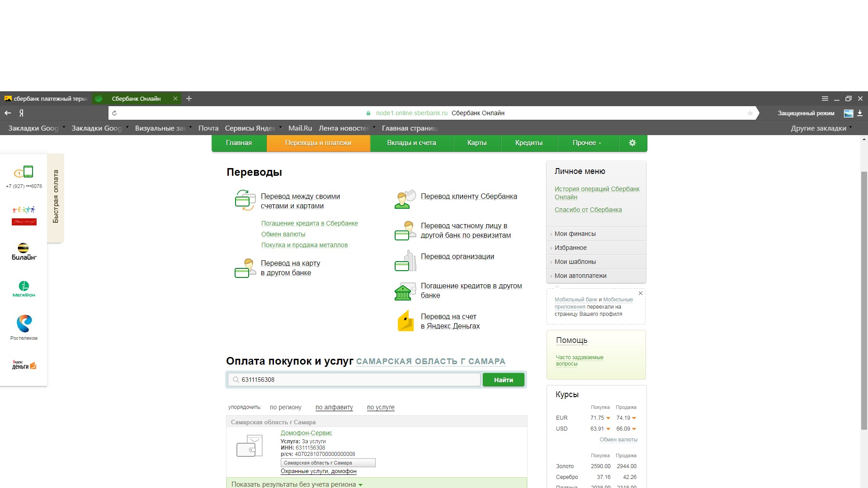Click the transfer between own accounts icon
Viewport: 868px width, 488px height.
pos(245,200)
